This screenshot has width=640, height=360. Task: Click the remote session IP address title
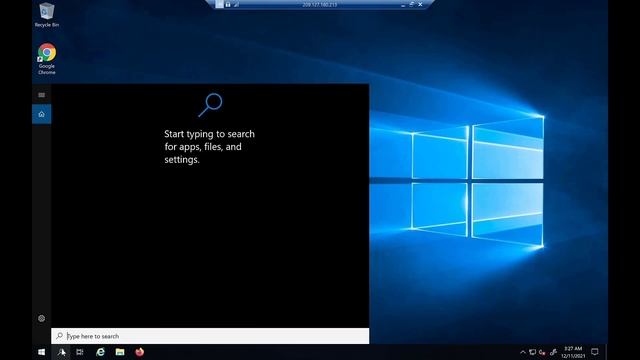point(320,5)
